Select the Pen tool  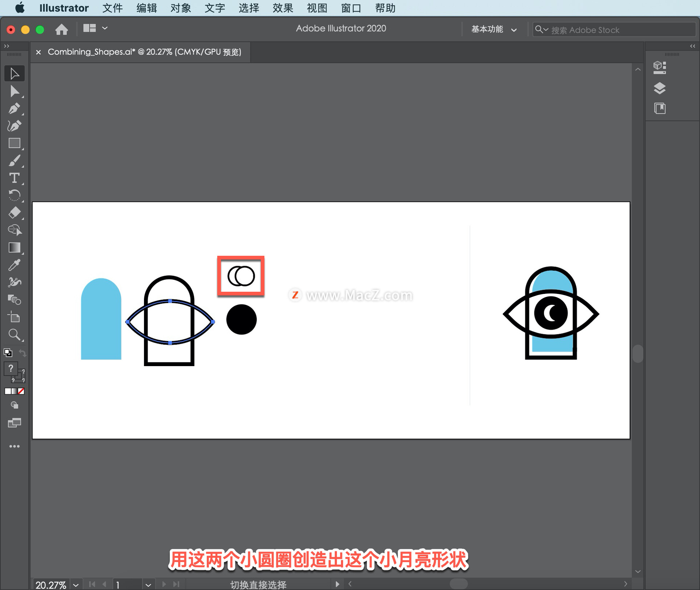click(15, 109)
